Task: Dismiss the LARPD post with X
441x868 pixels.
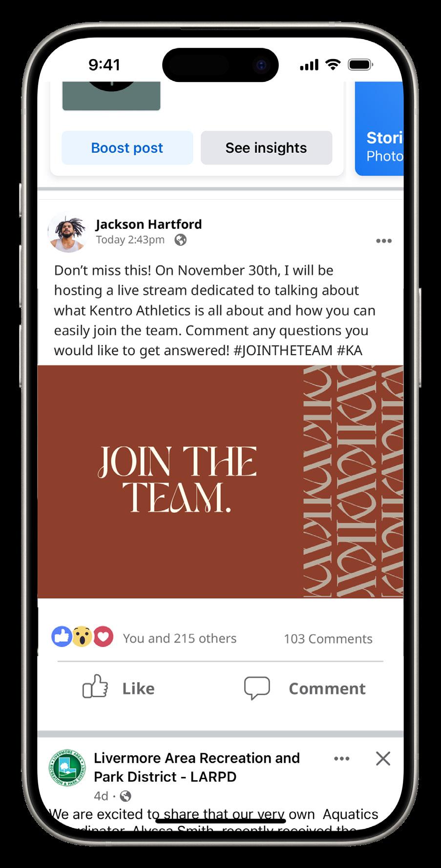Action: coord(383,758)
